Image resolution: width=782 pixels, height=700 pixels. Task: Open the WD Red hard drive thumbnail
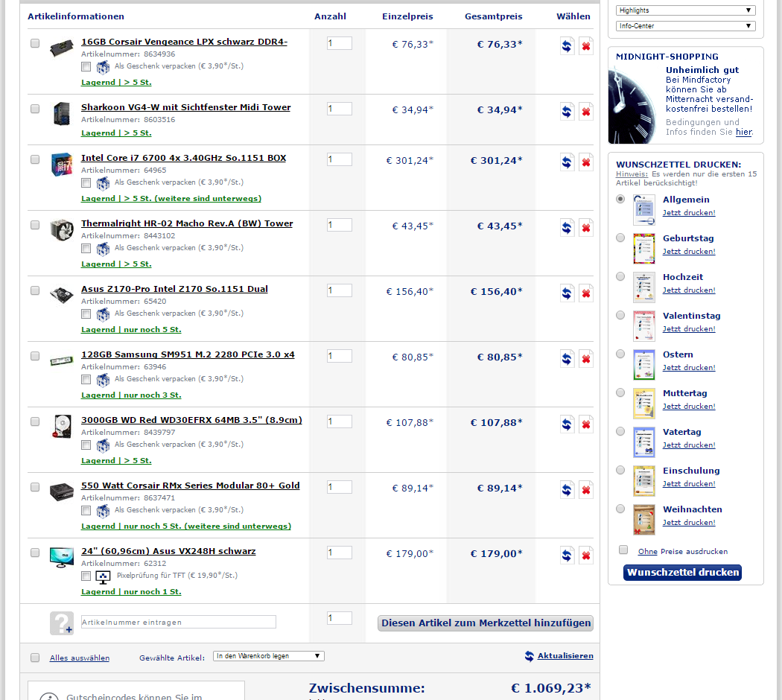click(x=62, y=426)
